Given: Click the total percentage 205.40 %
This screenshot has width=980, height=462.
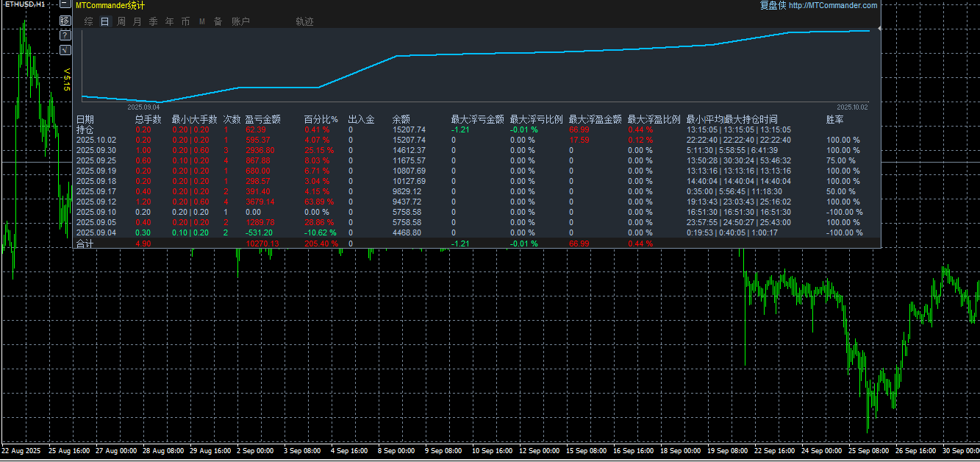Looking at the screenshot, I should (321, 244).
